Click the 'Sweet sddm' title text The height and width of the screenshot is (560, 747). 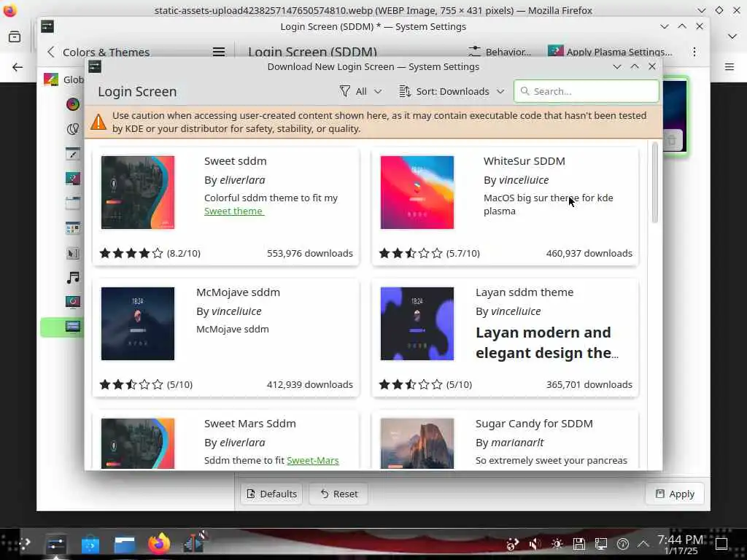pyautogui.click(x=236, y=161)
